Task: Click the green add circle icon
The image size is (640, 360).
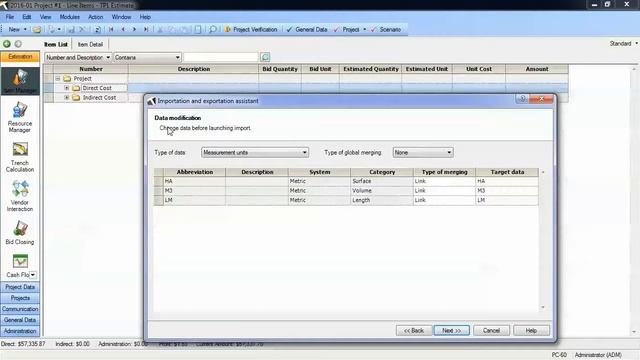Action: [x=7, y=44]
